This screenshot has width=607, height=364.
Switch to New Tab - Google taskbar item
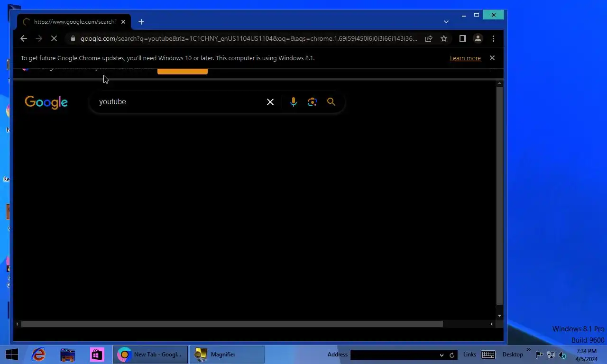coord(150,355)
